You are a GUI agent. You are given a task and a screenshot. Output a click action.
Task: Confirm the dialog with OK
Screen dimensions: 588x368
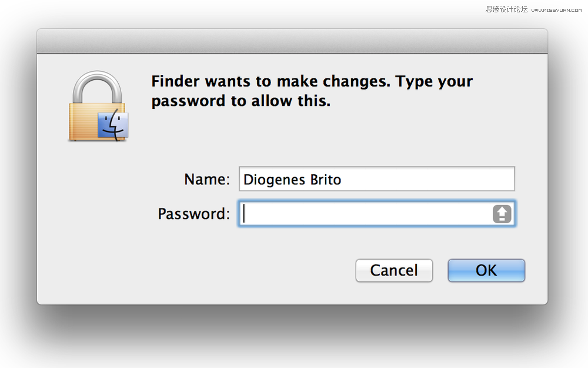coord(486,270)
